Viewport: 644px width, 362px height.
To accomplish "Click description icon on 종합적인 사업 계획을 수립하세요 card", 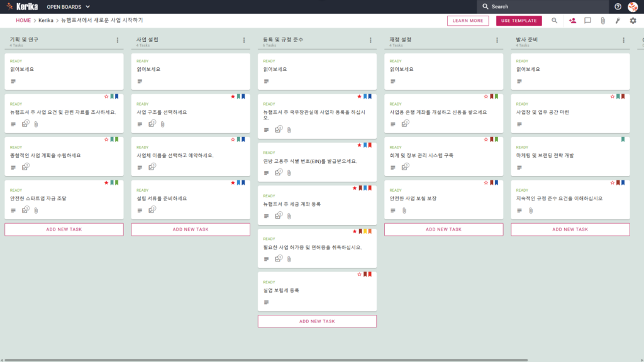I will [13, 167].
